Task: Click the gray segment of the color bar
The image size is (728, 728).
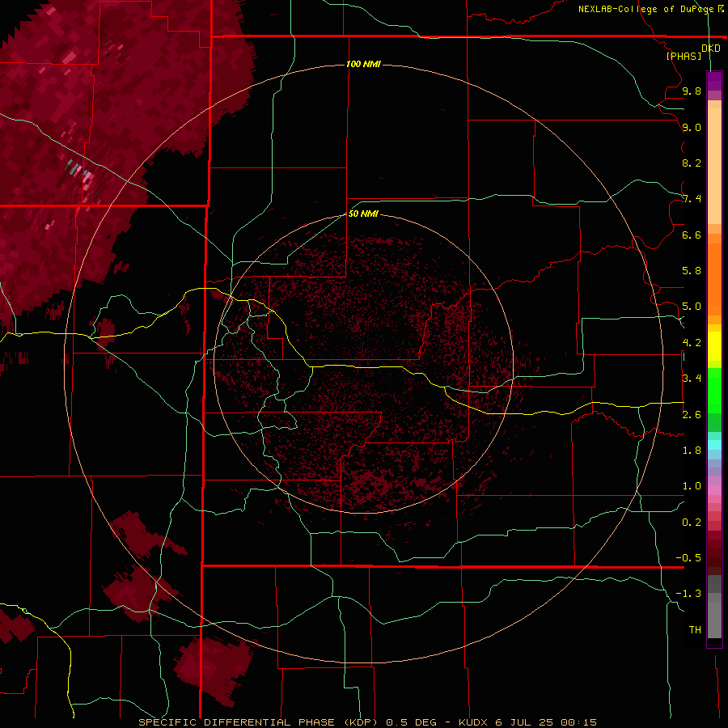Action: click(x=714, y=606)
